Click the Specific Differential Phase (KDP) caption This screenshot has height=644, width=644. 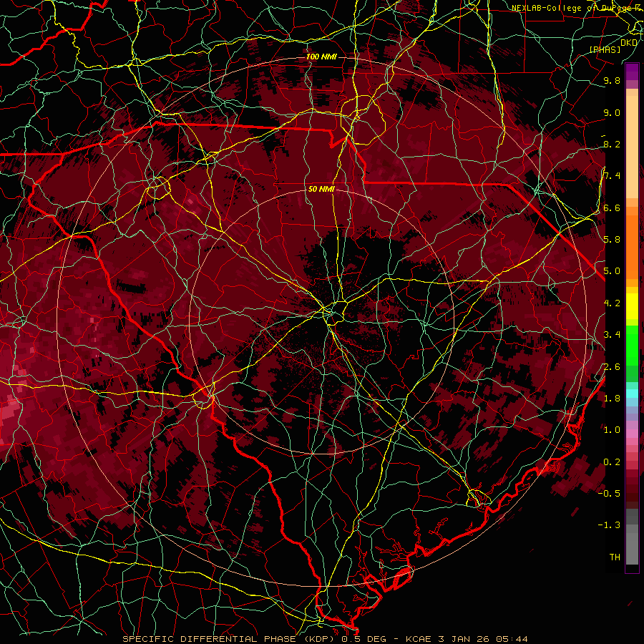(230, 639)
